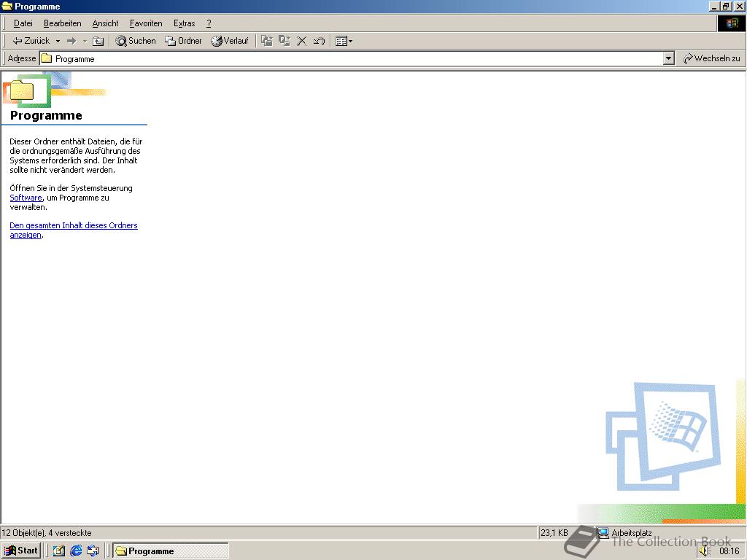Open the Ansicht menu
The image size is (747, 560).
[105, 23]
